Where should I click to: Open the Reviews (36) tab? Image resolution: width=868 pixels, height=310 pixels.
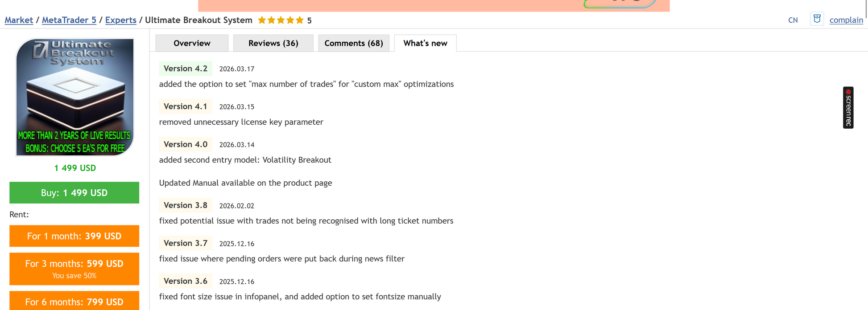[273, 43]
